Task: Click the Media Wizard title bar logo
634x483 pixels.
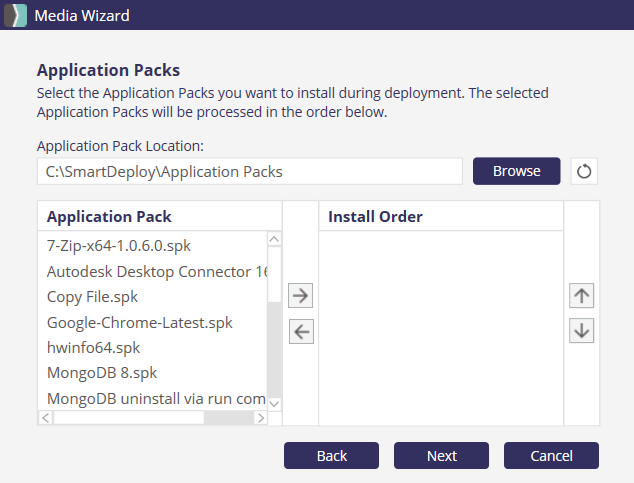Action: coord(16,16)
